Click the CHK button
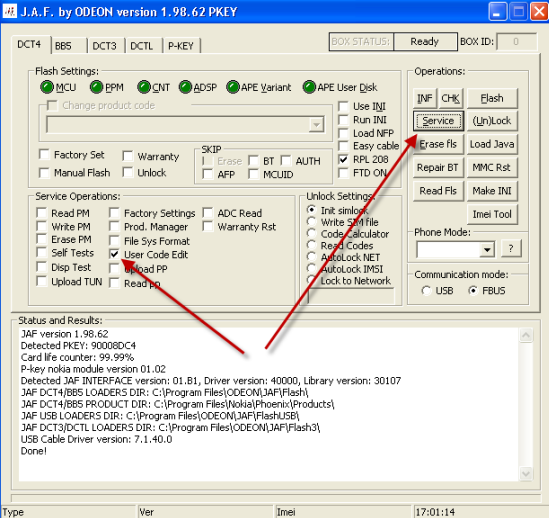This screenshot has height=518, width=549. 450,98
